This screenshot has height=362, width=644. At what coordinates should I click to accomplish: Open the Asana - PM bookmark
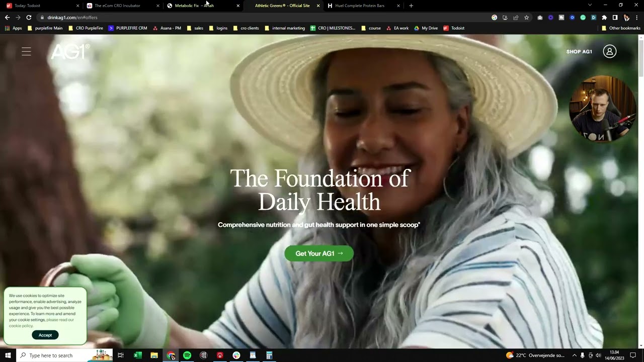pyautogui.click(x=167, y=28)
